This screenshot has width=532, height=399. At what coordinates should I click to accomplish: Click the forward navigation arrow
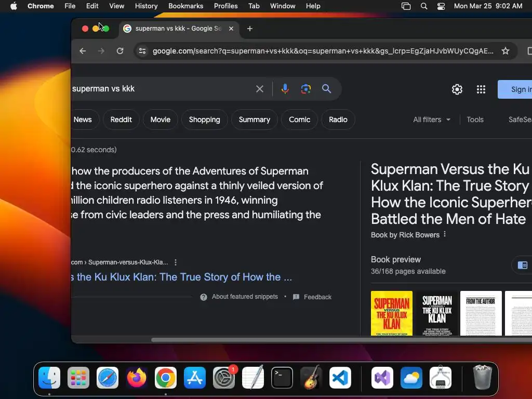pyautogui.click(x=101, y=51)
